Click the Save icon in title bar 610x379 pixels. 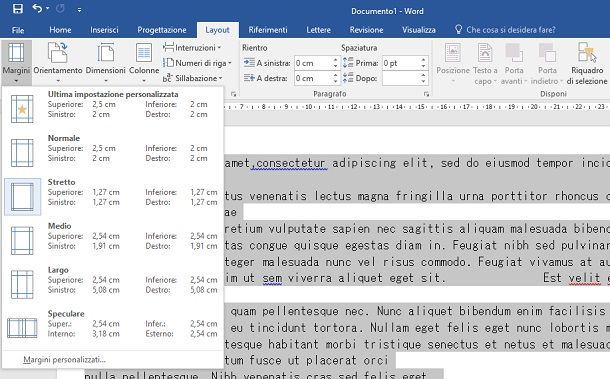(x=18, y=8)
